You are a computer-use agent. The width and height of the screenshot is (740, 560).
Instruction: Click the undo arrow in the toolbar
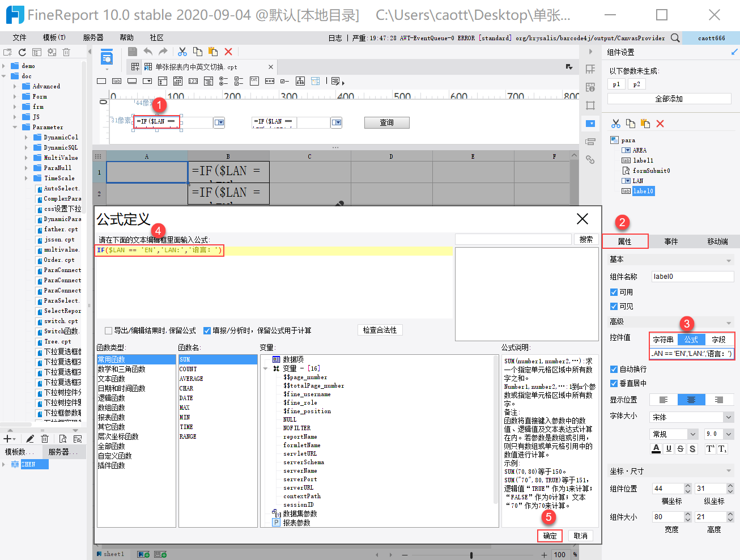[148, 52]
